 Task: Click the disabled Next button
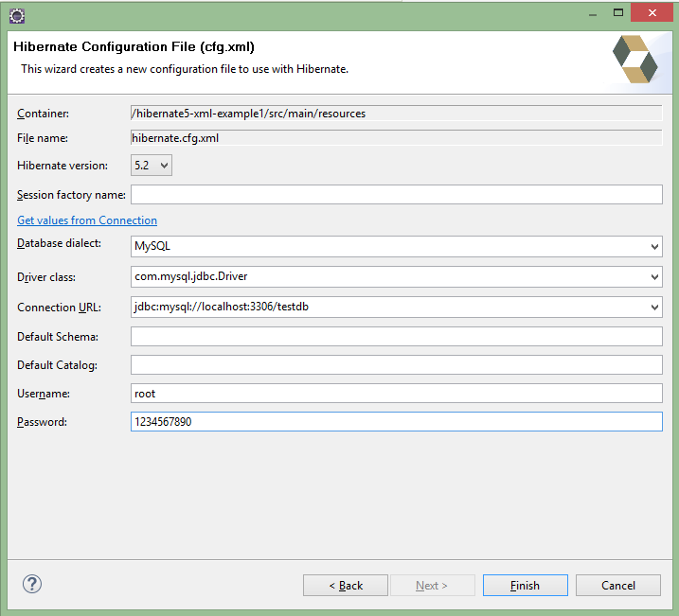pos(432,586)
